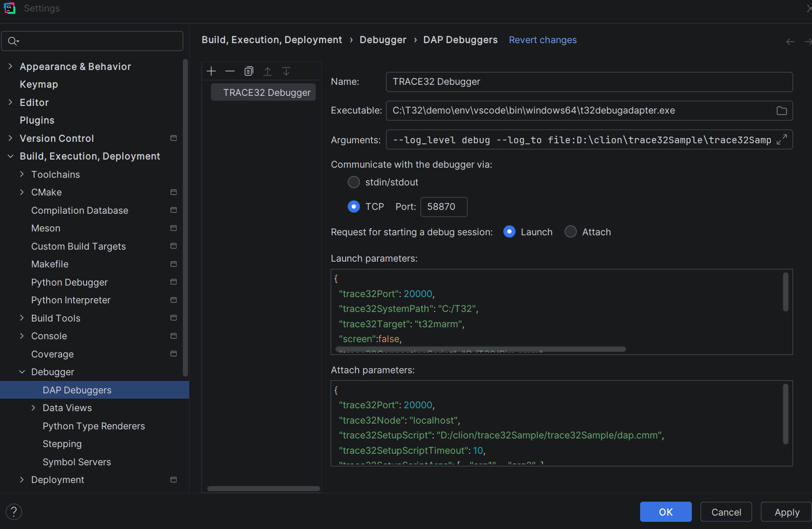Click the CLion app icon in title bar
812x529 pixels.
tap(10, 8)
